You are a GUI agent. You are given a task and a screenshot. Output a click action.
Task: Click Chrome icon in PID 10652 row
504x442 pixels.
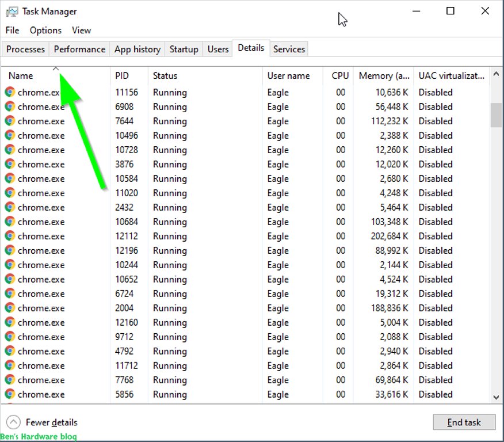pos(10,279)
